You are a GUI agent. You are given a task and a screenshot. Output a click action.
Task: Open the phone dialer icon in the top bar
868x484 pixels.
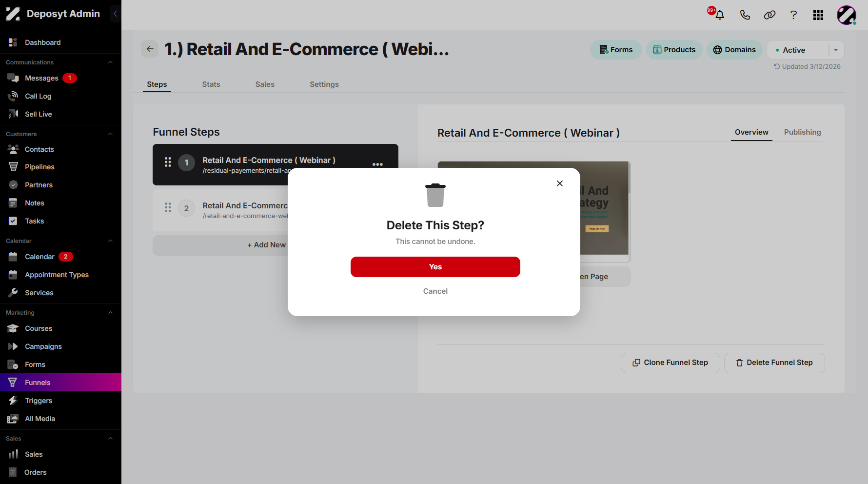pos(745,15)
